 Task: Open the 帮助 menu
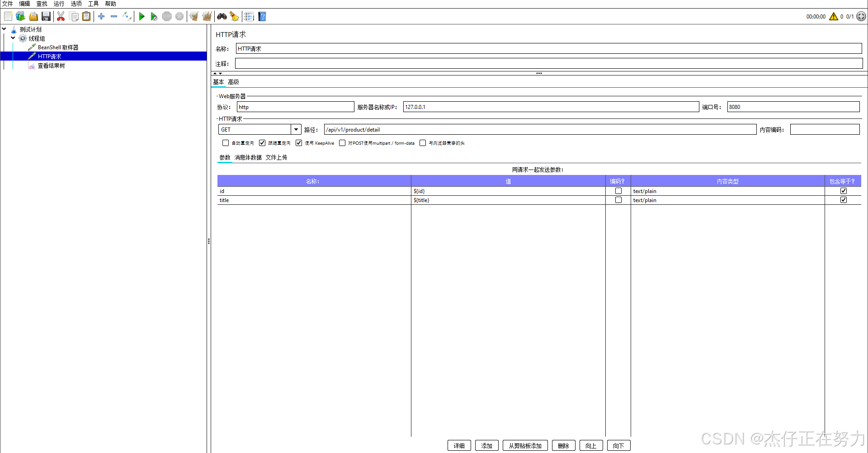click(x=110, y=4)
